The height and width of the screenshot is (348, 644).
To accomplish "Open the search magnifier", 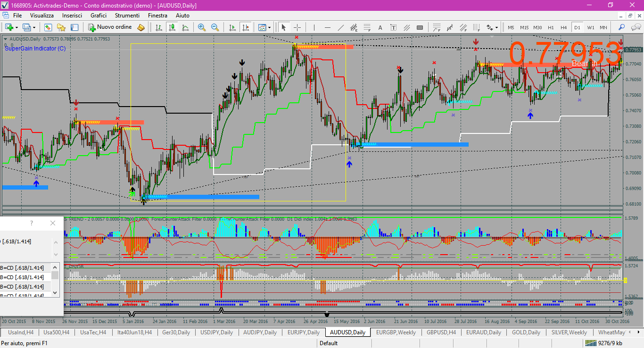I will (x=621, y=27).
